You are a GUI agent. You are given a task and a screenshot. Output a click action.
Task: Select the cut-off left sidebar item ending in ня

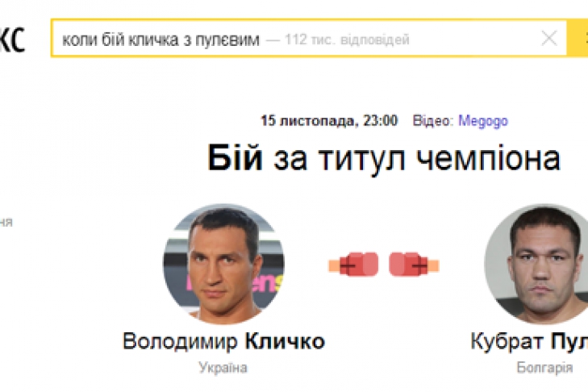6,222
